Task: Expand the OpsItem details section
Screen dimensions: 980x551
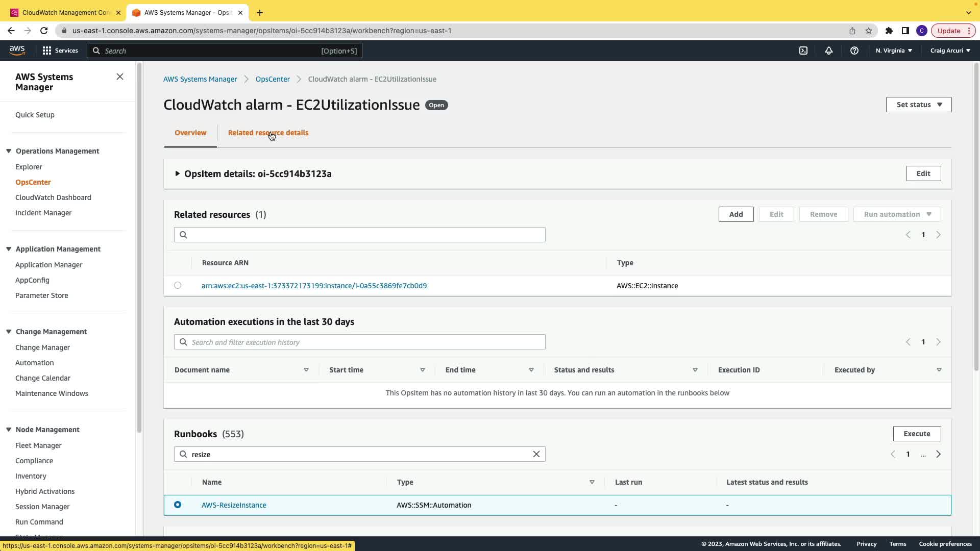Action: point(178,173)
